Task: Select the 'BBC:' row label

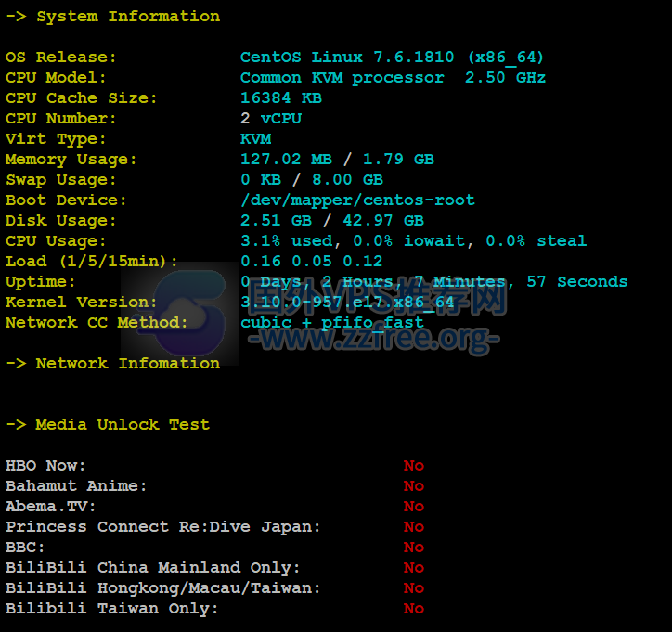Action: pos(25,548)
